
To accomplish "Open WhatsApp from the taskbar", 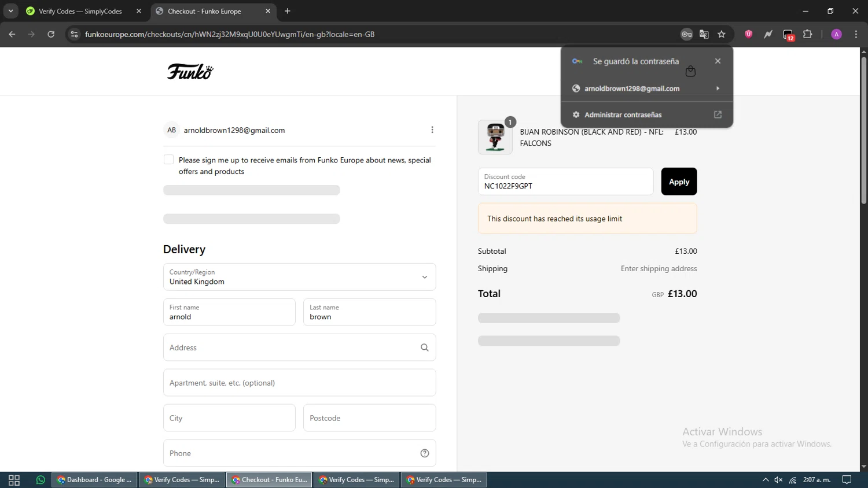I will coord(41,480).
